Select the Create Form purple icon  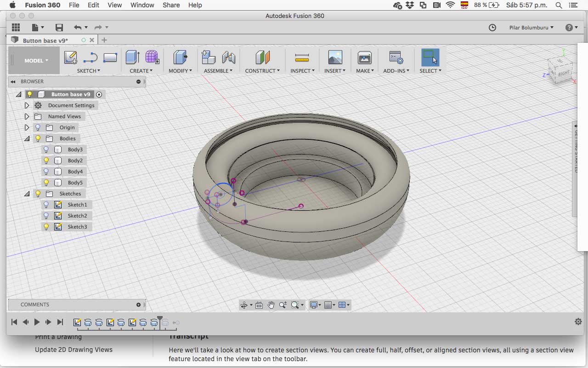pos(152,57)
